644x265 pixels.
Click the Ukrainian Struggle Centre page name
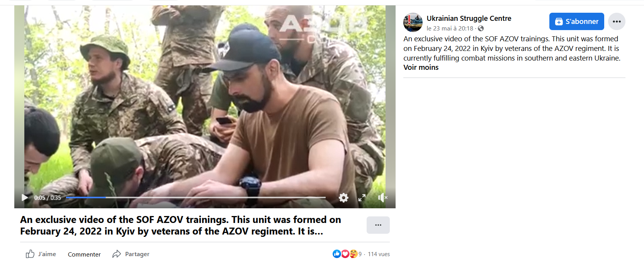469,18
